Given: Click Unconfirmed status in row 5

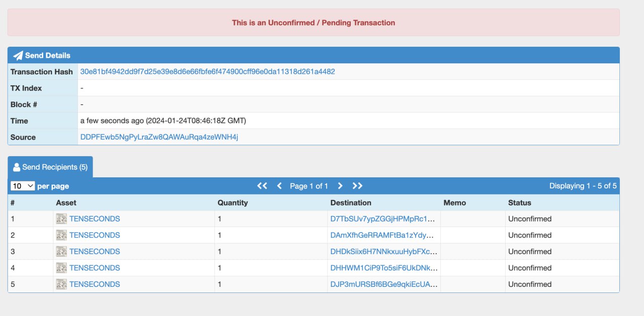Looking at the screenshot, I should point(530,284).
